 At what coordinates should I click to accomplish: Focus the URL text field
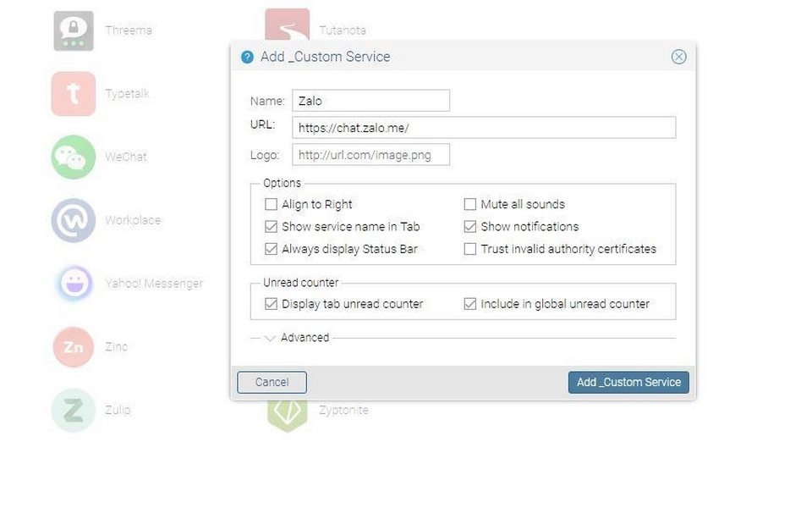[x=483, y=128]
